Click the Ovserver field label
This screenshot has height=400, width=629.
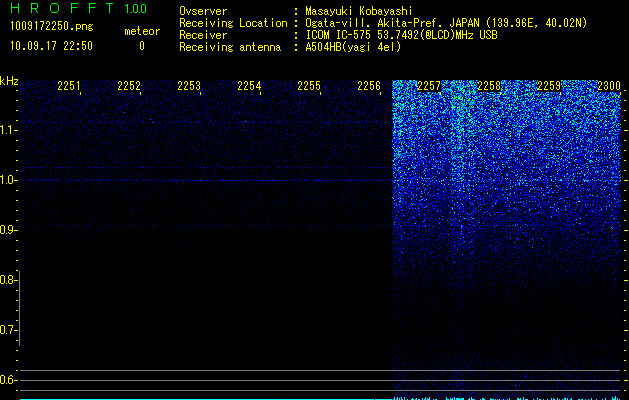coord(203,11)
